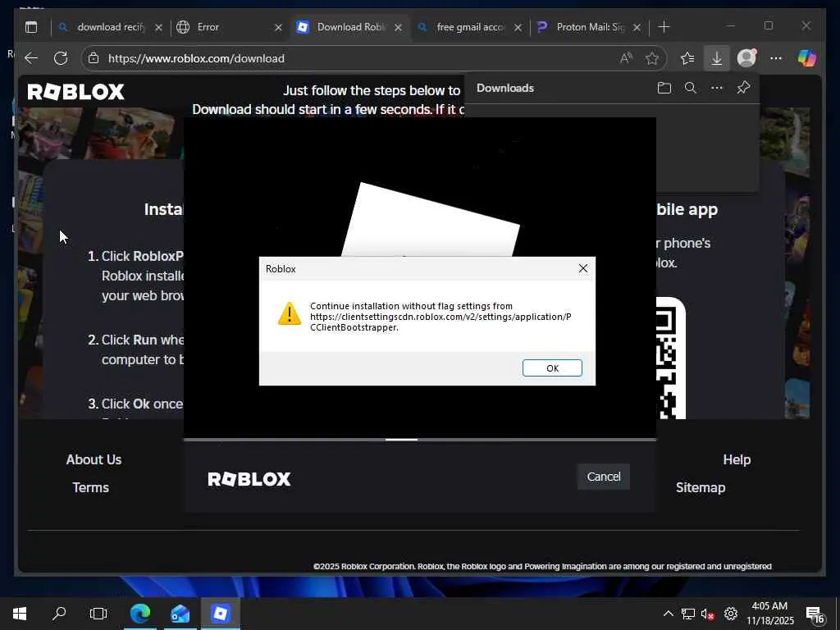
Task: Pin the Downloads panel
Action: click(x=743, y=88)
